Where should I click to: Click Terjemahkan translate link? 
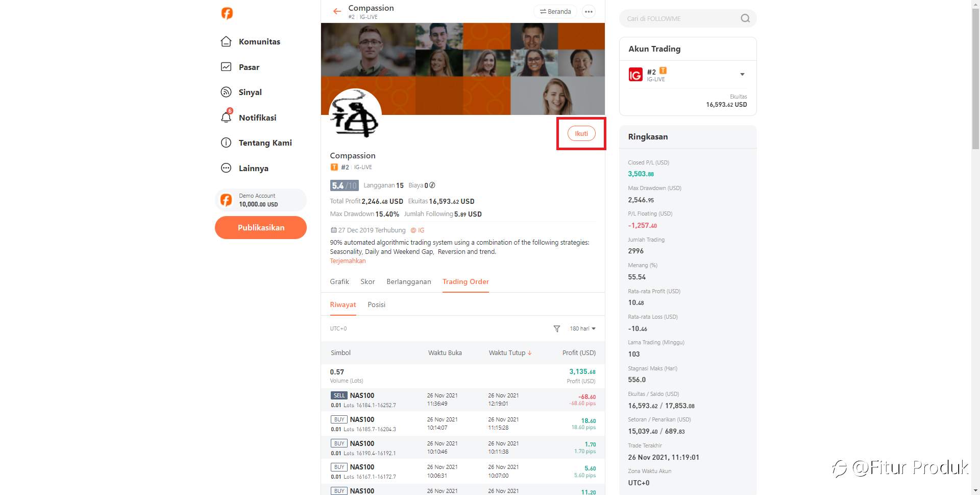348,261
